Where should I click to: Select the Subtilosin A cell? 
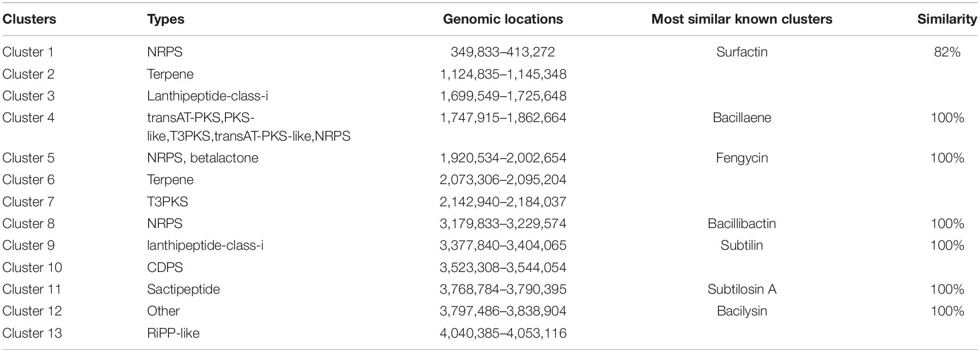(742, 289)
